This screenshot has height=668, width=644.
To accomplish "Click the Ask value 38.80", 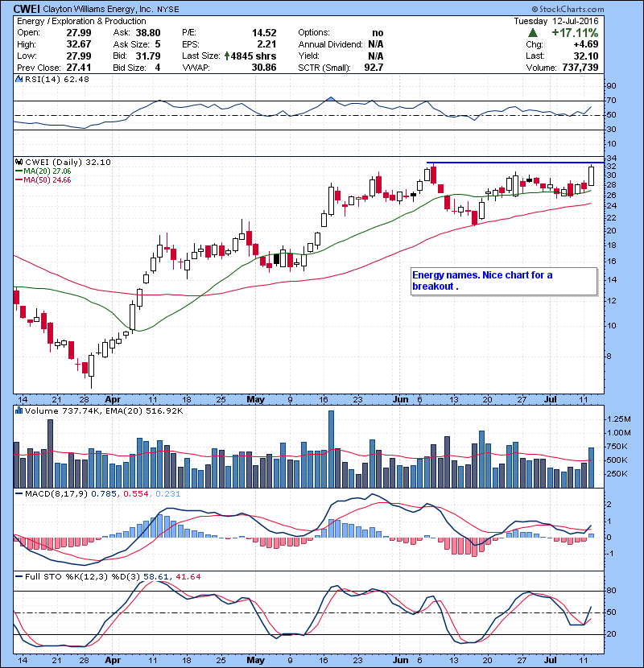I will tap(148, 33).
